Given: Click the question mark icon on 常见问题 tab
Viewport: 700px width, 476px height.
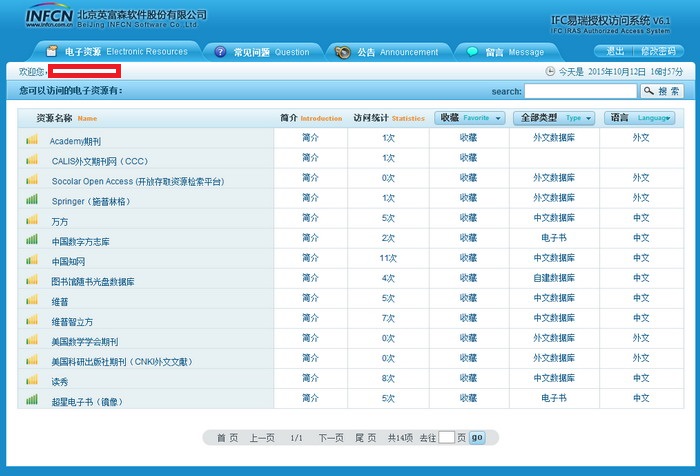Looking at the screenshot, I should tap(220, 52).
